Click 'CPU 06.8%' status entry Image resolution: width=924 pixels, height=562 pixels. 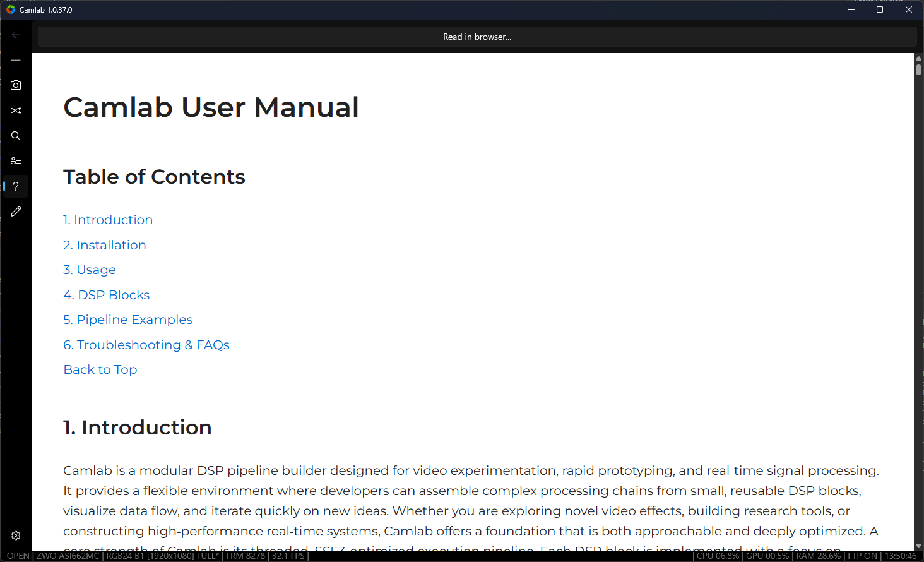718,556
